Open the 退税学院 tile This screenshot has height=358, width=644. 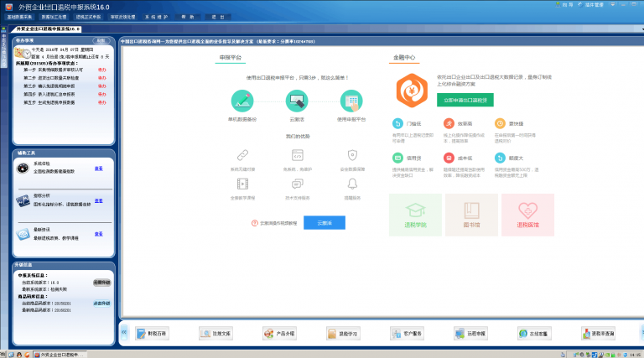pos(415,214)
